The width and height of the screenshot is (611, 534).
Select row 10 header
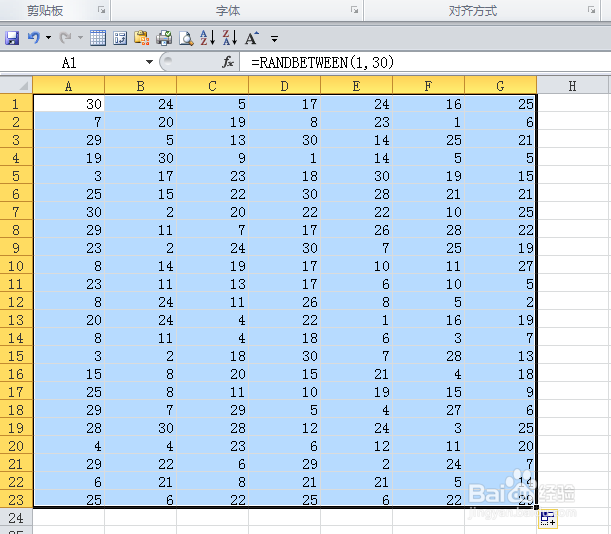16,266
